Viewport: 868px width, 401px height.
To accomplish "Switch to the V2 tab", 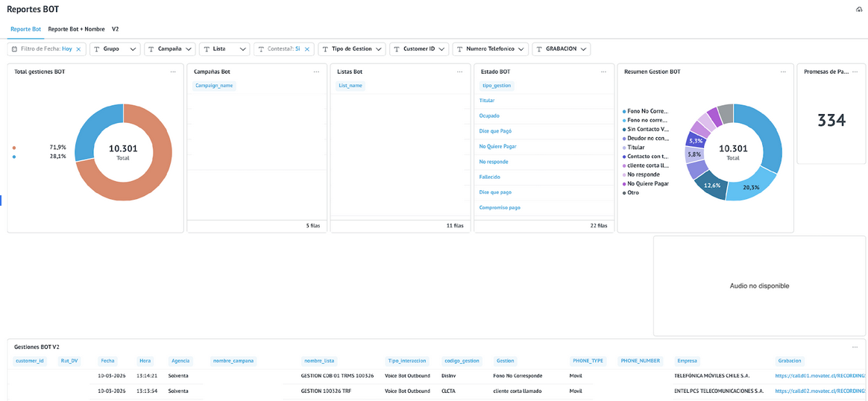I will [x=116, y=29].
